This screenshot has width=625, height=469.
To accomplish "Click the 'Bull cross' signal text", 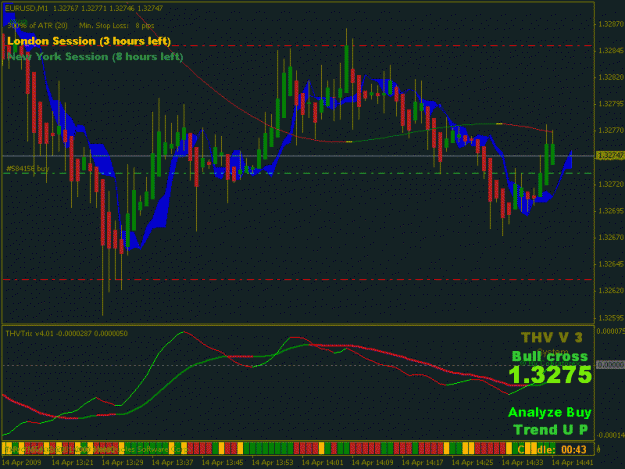I will (x=550, y=356).
